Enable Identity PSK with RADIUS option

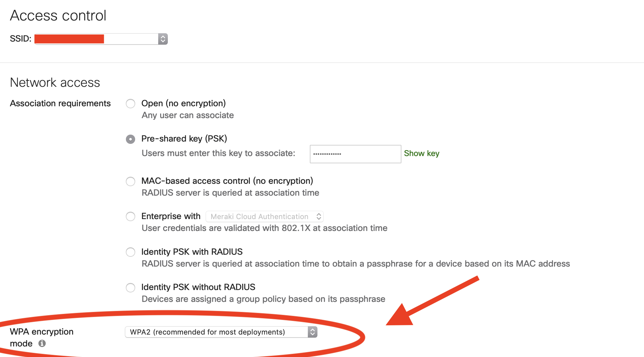[x=131, y=252]
